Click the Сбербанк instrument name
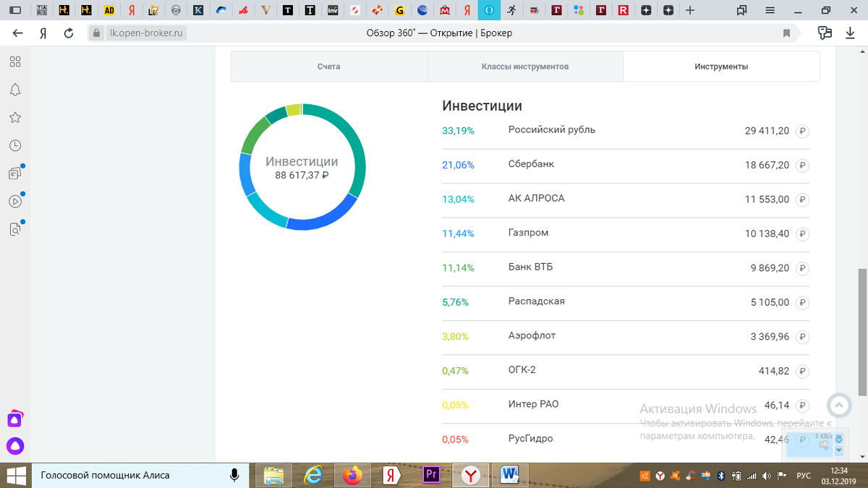This screenshot has height=488, width=868. click(x=531, y=164)
